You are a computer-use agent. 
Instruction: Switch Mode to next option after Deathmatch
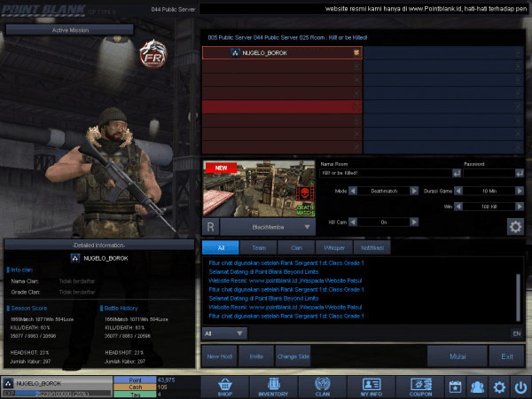point(414,191)
